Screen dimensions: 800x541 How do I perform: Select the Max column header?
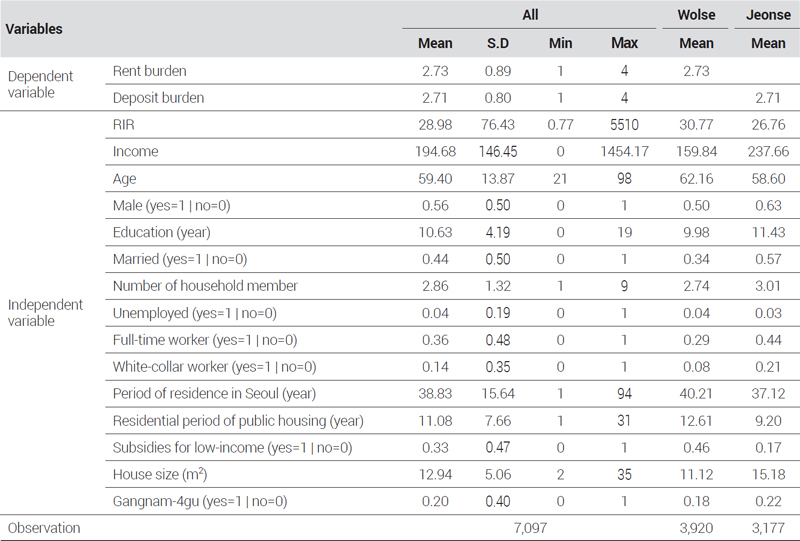625,44
